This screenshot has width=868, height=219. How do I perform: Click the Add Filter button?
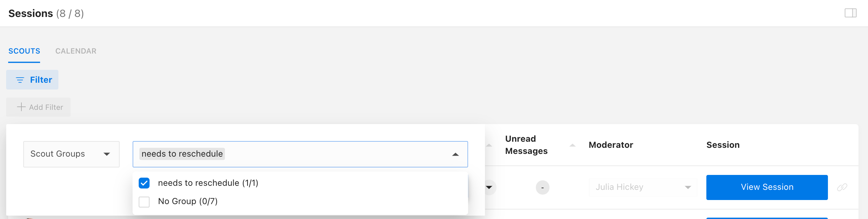tap(38, 107)
